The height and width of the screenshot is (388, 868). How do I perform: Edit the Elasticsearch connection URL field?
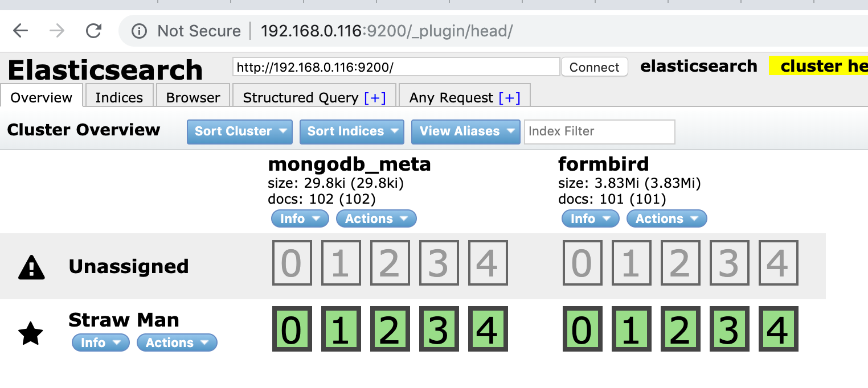[396, 67]
